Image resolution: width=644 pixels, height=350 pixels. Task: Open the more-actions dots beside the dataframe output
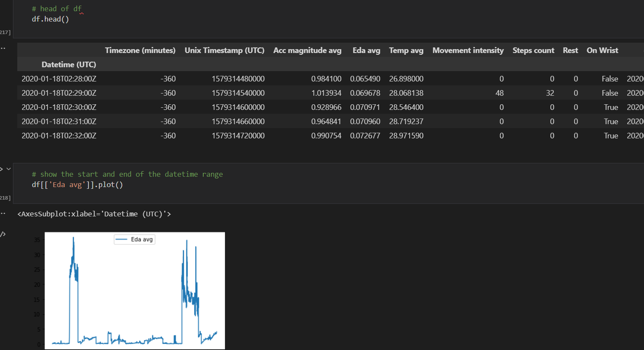pos(3,47)
